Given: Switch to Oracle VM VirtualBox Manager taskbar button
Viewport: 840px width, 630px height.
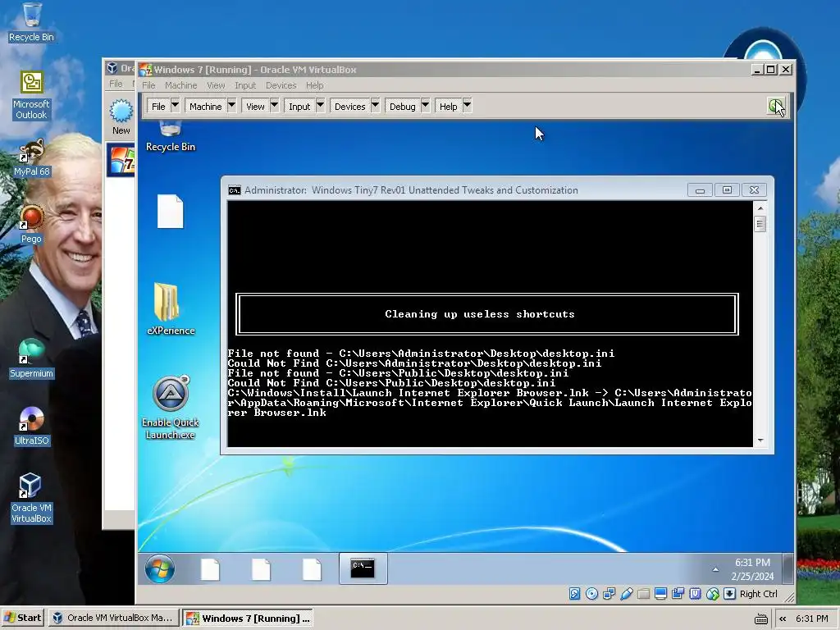Looking at the screenshot, I should click(113, 619).
